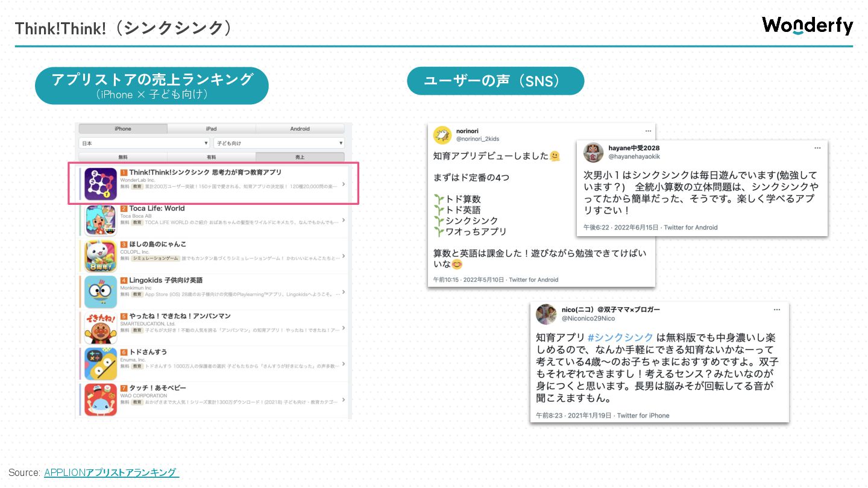Expand the トドさんすう row chevron

click(x=344, y=363)
